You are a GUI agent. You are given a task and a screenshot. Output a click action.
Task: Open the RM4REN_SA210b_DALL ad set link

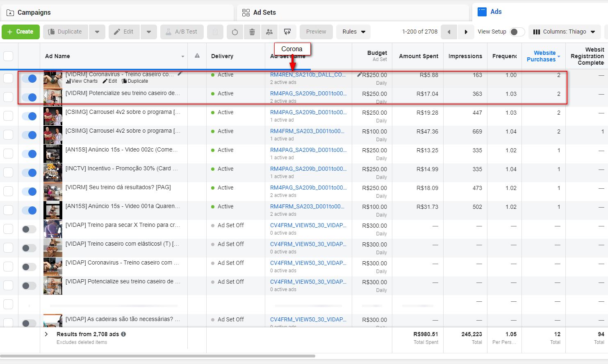click(x=307, y=75)
